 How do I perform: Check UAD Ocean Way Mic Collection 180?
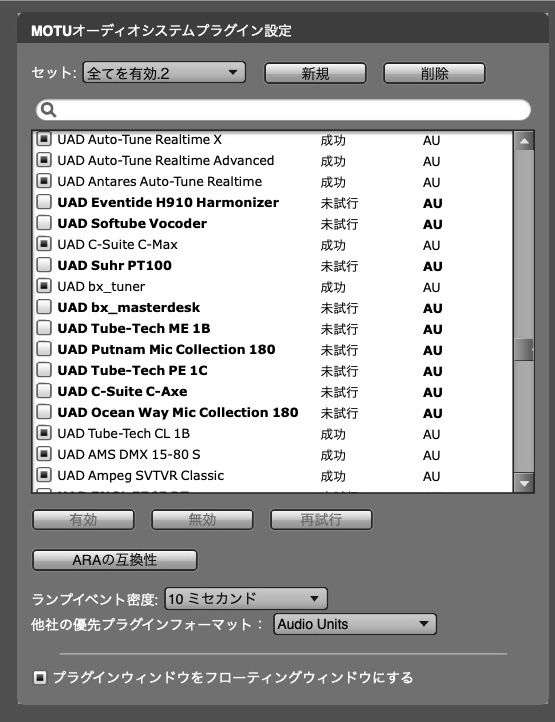pyautogui.click(x=44, y=412)
